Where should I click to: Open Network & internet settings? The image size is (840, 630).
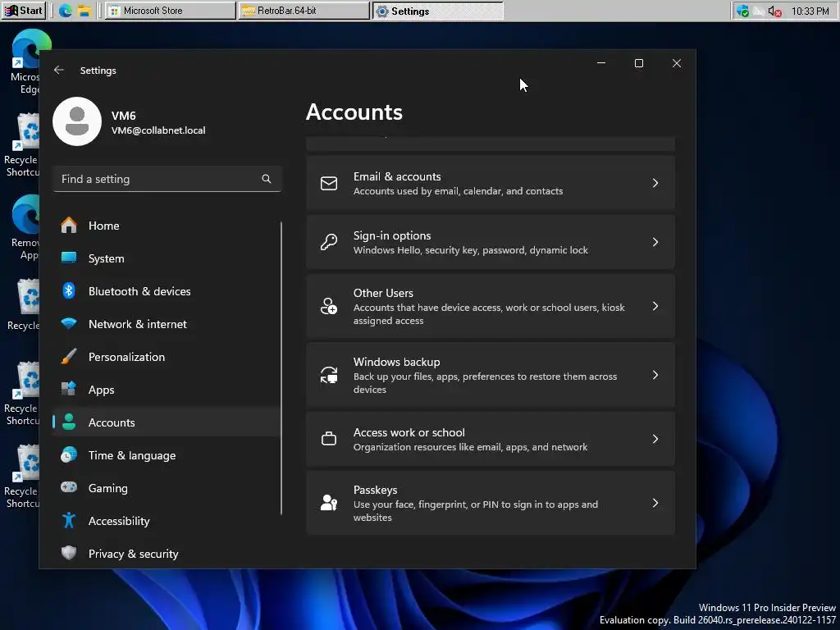[166, 324]
